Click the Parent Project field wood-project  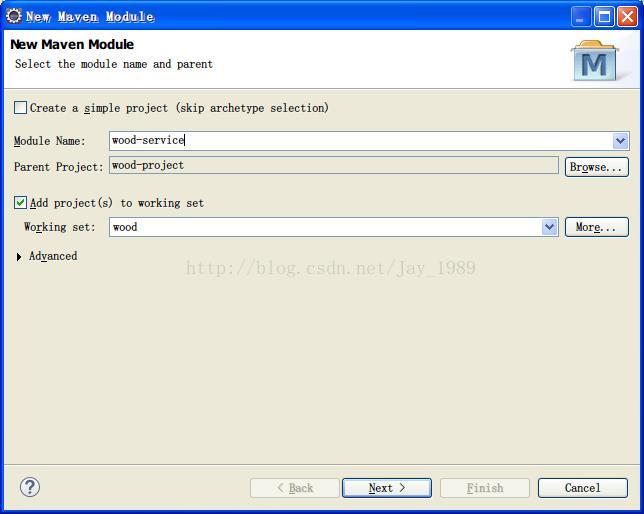click(x=334, y=165)
